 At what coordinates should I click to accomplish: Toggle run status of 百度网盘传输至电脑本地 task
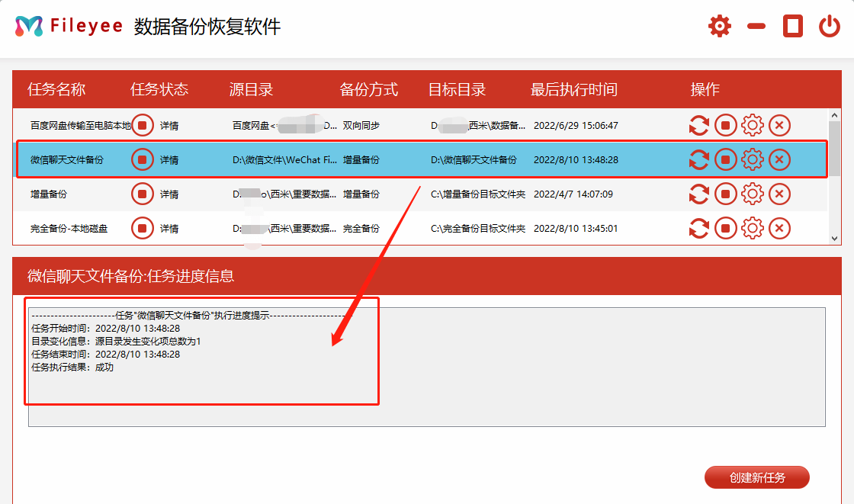point(143,125)
